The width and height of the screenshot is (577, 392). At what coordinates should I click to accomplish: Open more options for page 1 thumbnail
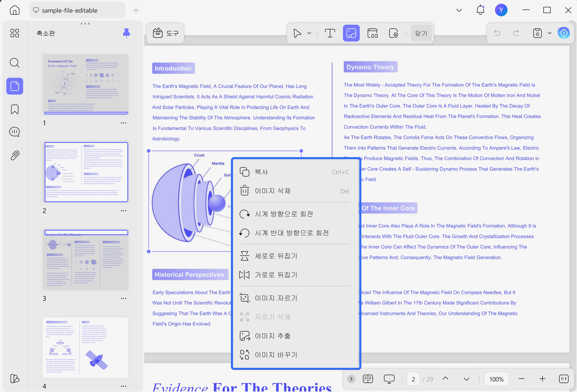(124, 123)
